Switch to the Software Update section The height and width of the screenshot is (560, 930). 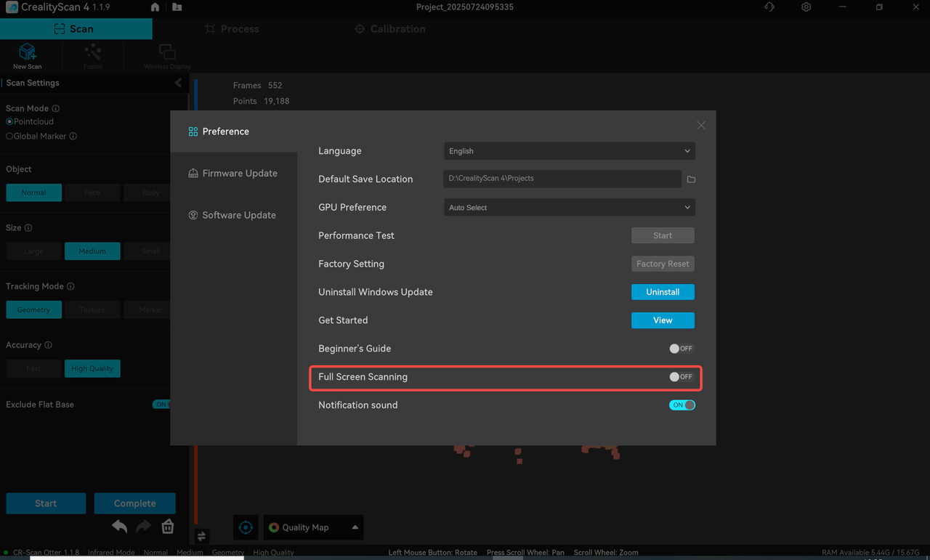coord(238,215)
